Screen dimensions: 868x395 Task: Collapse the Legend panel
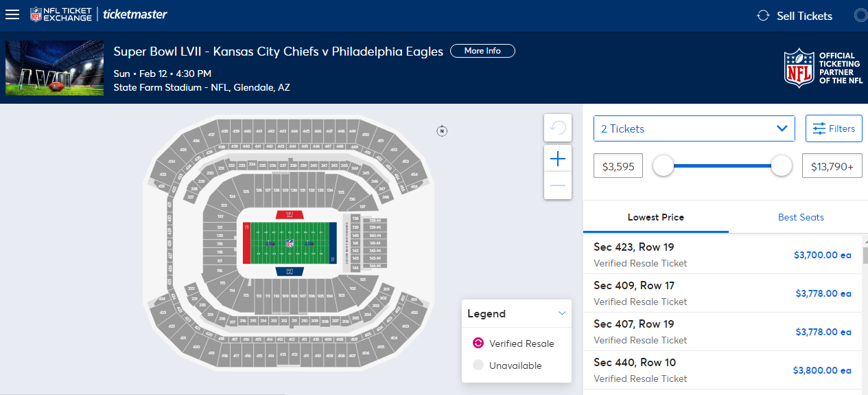coord(562,313)
